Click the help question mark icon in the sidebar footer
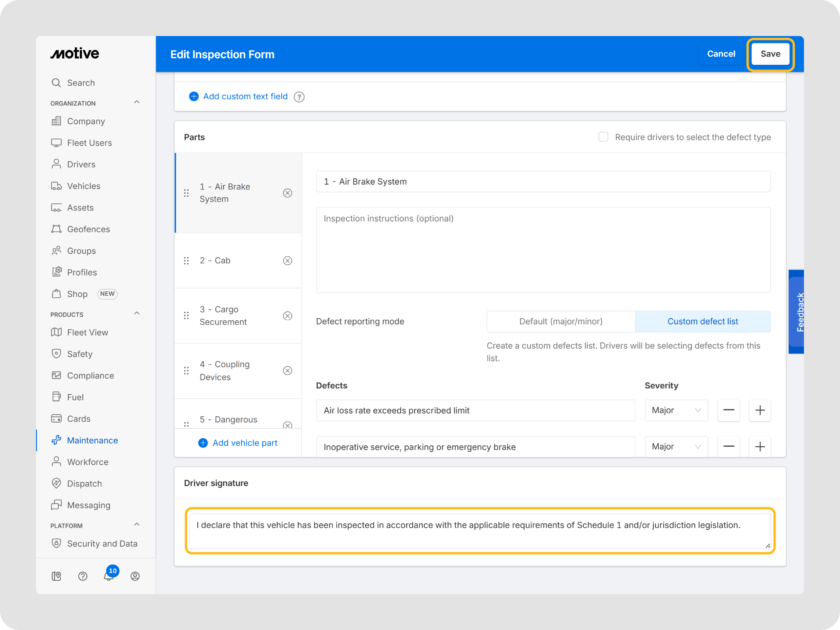Viewport: 840px width, 630px height. 83,576
